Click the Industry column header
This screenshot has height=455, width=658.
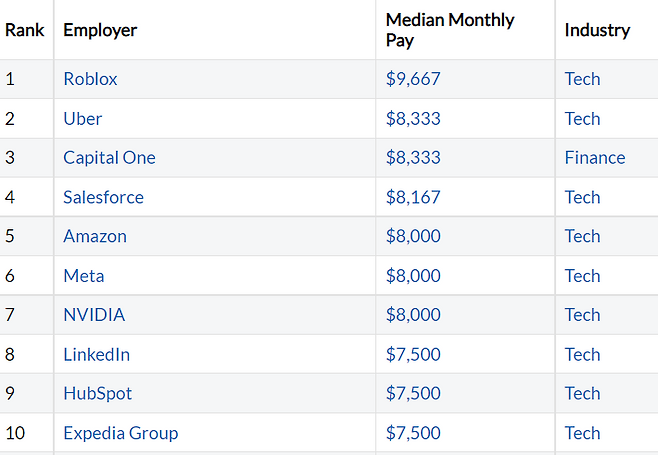[x=597, y=30]
